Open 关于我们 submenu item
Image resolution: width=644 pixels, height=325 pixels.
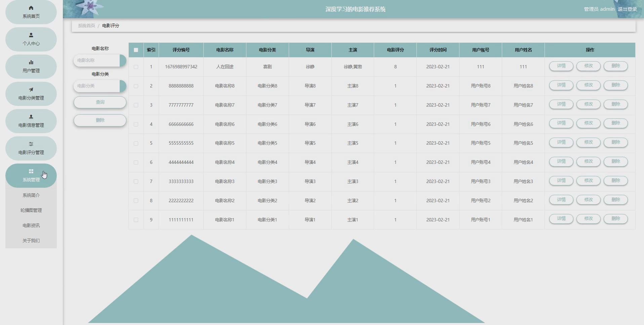(x=31, y=240)
